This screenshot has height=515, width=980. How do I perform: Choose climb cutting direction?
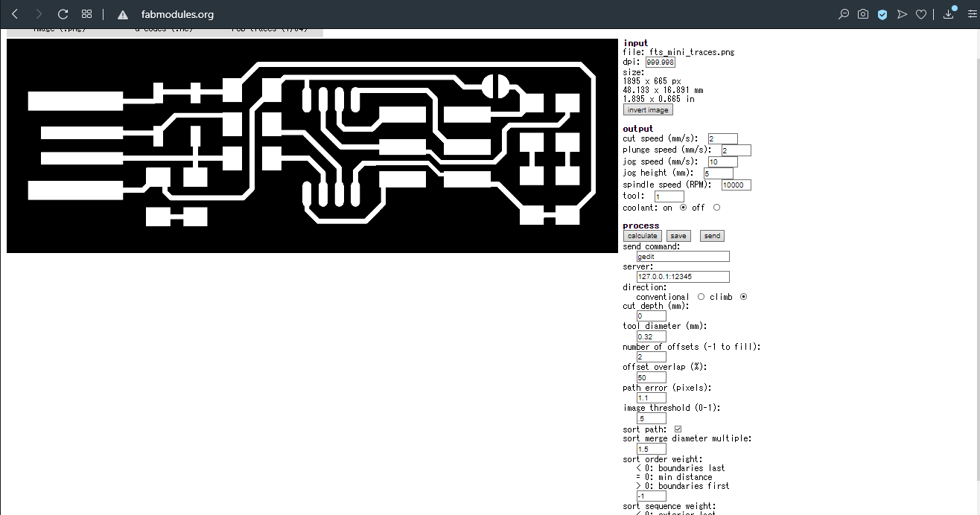pyautogui.click(x=743, y=297)
